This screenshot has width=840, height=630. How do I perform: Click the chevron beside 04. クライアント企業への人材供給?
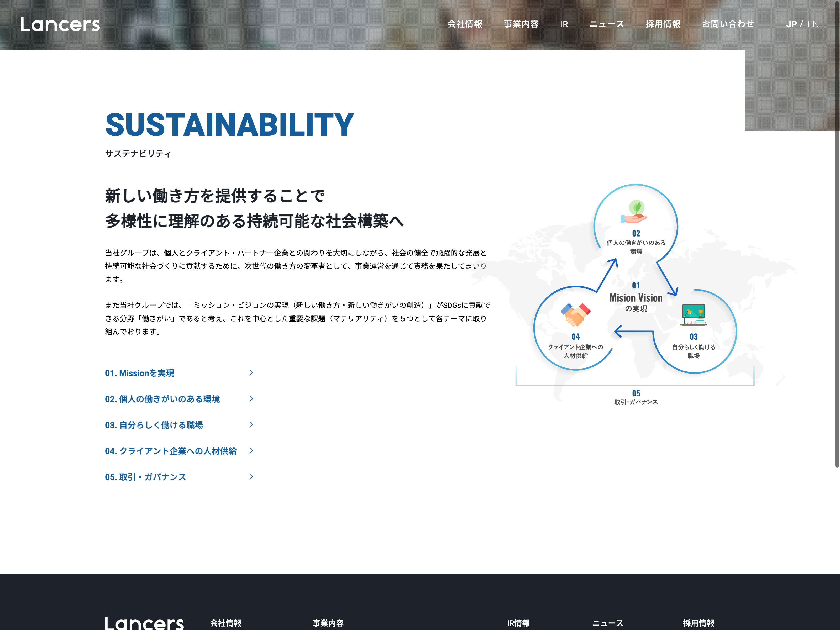click(x=251, y=451)
